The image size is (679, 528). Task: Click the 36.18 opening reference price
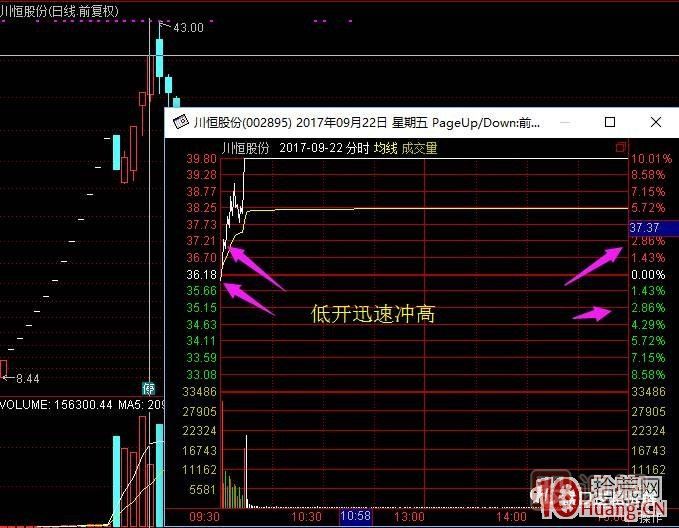201,274
